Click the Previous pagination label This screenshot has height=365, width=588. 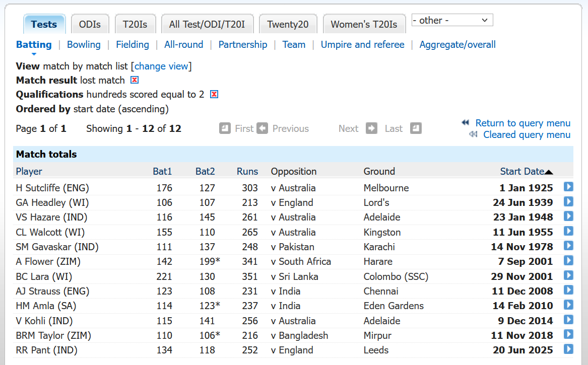click(291, 128)
